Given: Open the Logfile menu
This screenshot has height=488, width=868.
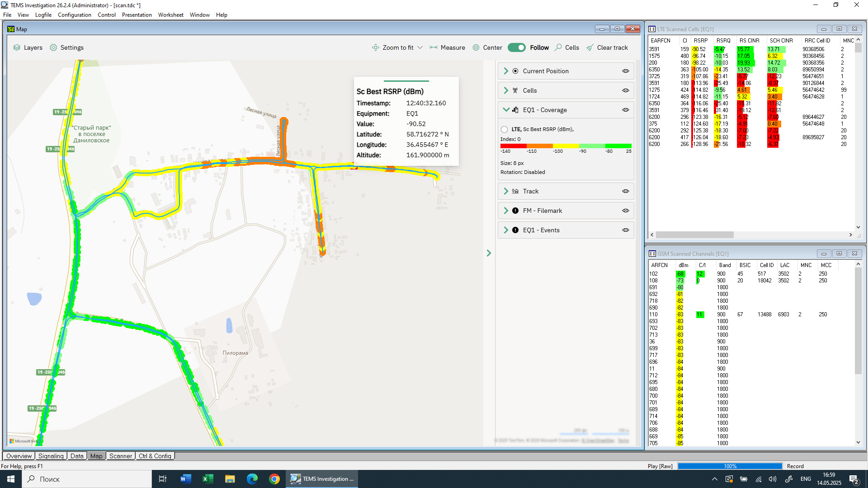Looking at the screenshot, I should (43, 14).
